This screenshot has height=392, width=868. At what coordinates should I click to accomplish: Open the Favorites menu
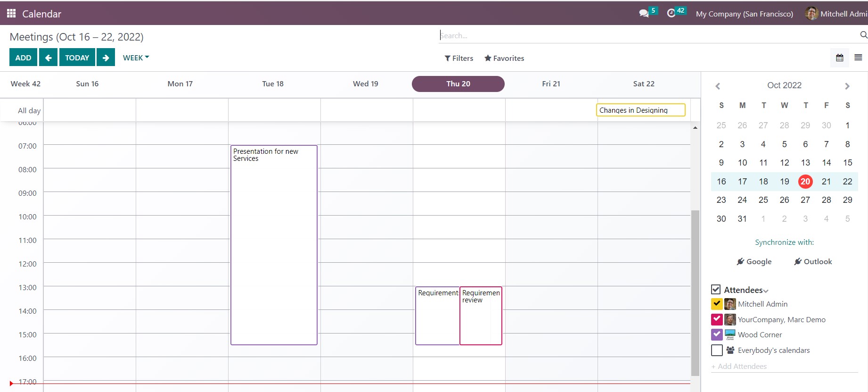pos(504,58)
